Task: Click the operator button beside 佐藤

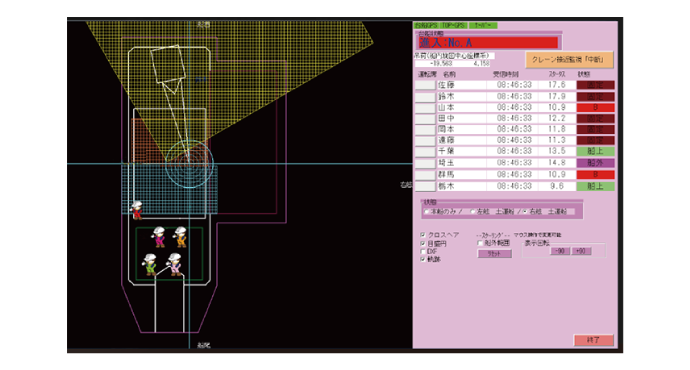Action: click(x=425, y=85)
